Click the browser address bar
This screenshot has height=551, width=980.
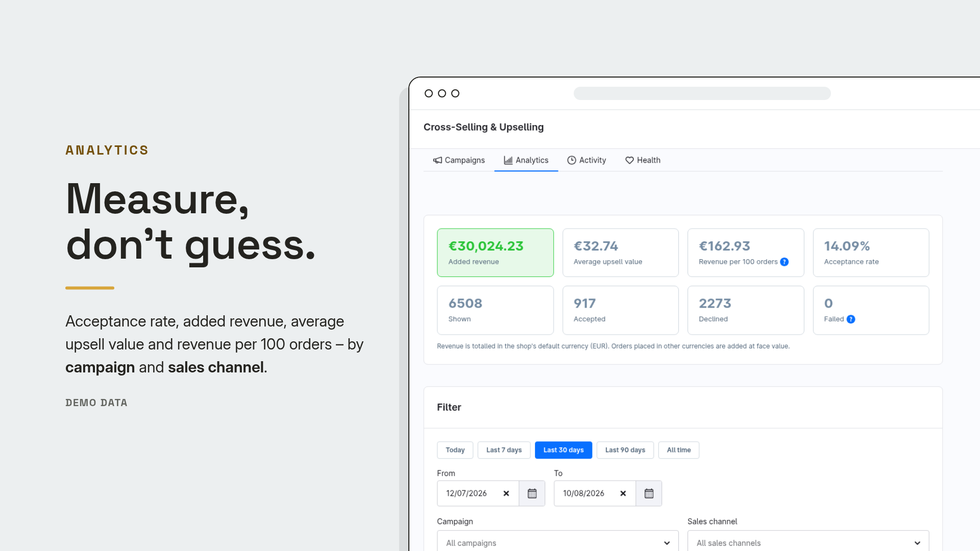coord(702,93)
